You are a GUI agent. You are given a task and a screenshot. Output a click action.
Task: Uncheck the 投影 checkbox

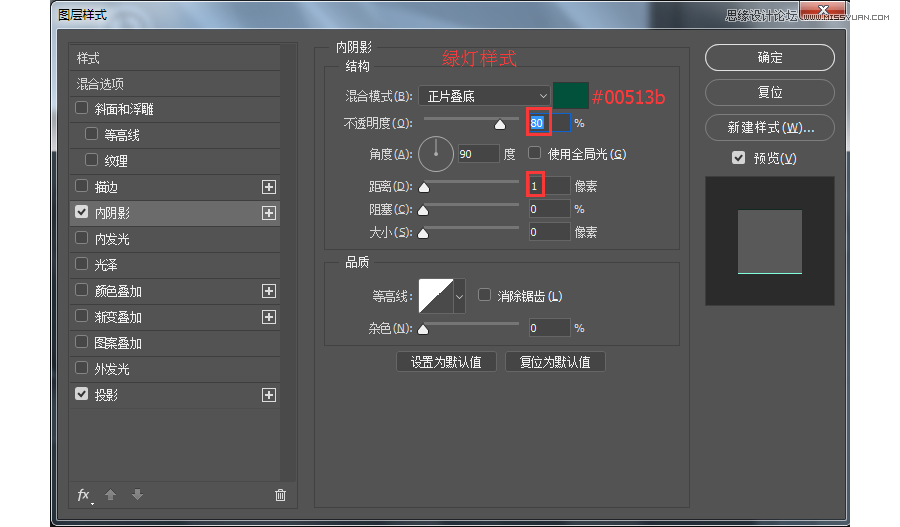click(82, 394)
